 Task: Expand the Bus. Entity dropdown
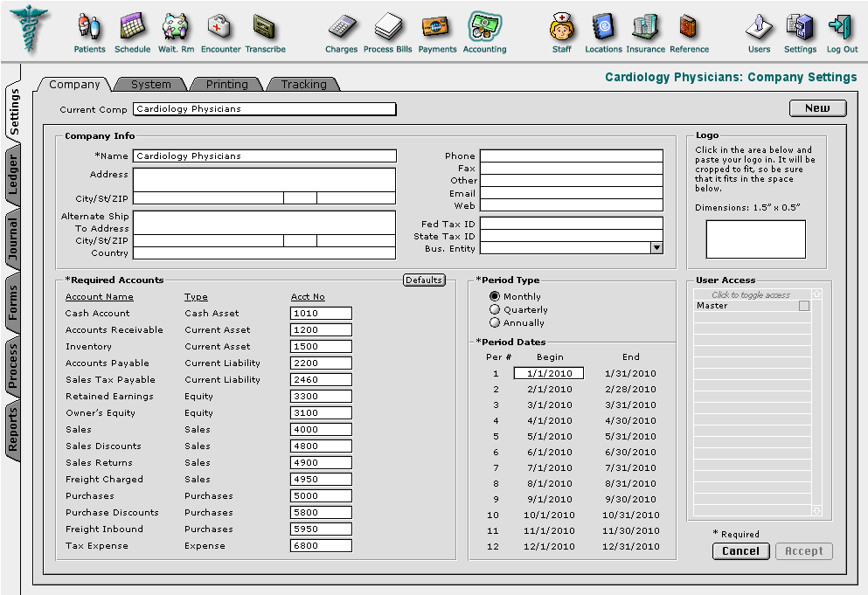coord(656,248)
